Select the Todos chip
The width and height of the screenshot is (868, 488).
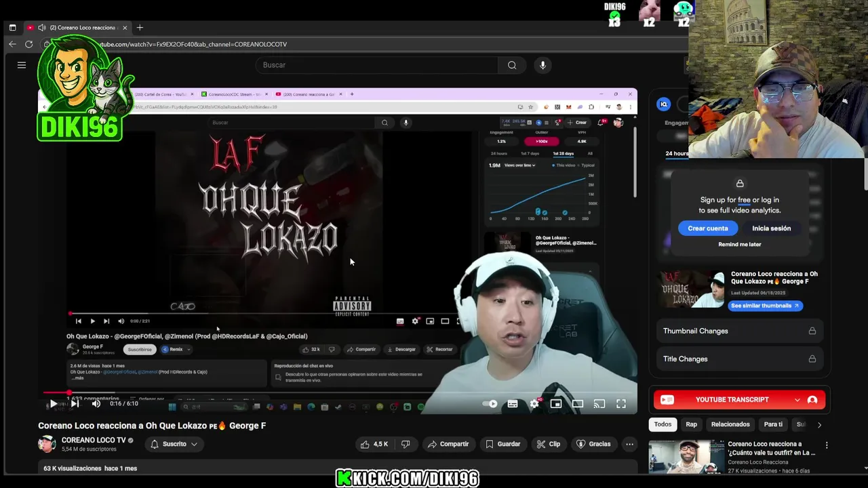click(x=663, y=424)
